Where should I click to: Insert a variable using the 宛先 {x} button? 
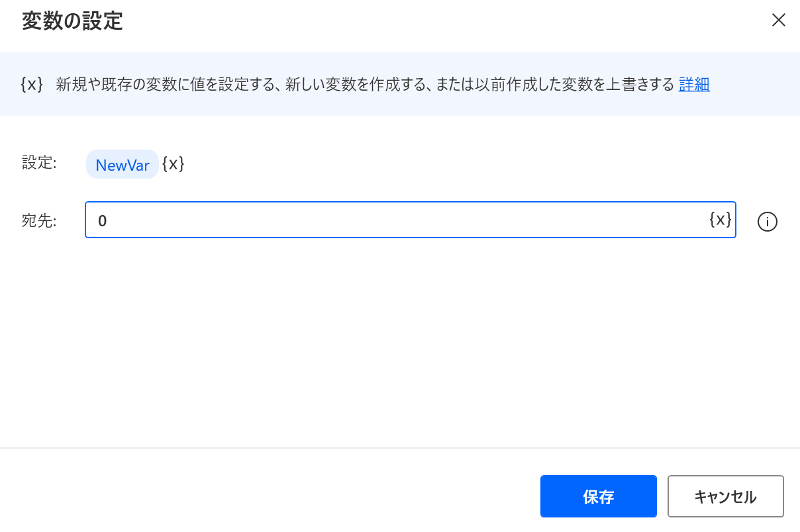pyautogui.click(x=721, y=219)
